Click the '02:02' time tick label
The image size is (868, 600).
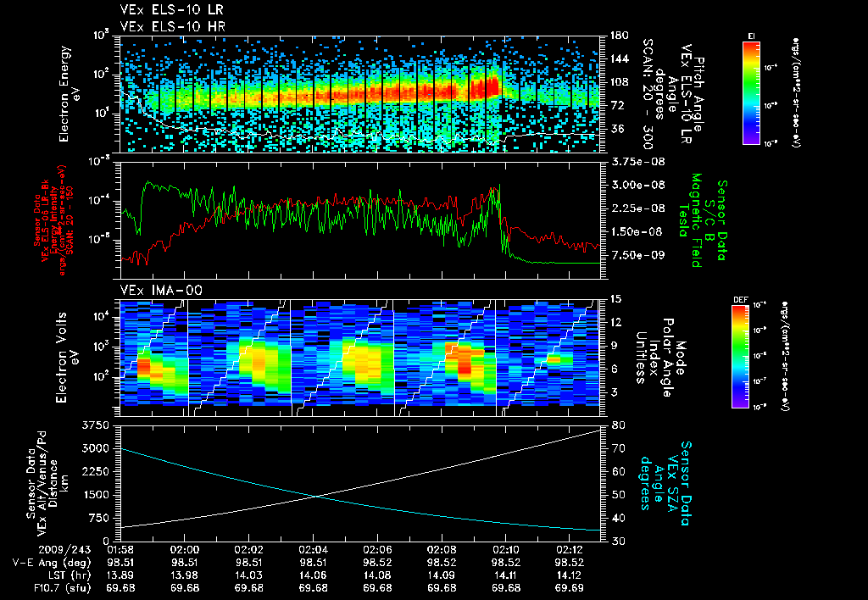(x=248, y=550)
